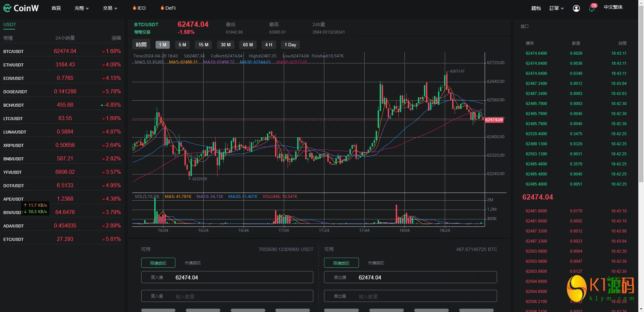Select the USDT market tab
Image resolution: width=644 pixels, height=312 pixels.
10,24
